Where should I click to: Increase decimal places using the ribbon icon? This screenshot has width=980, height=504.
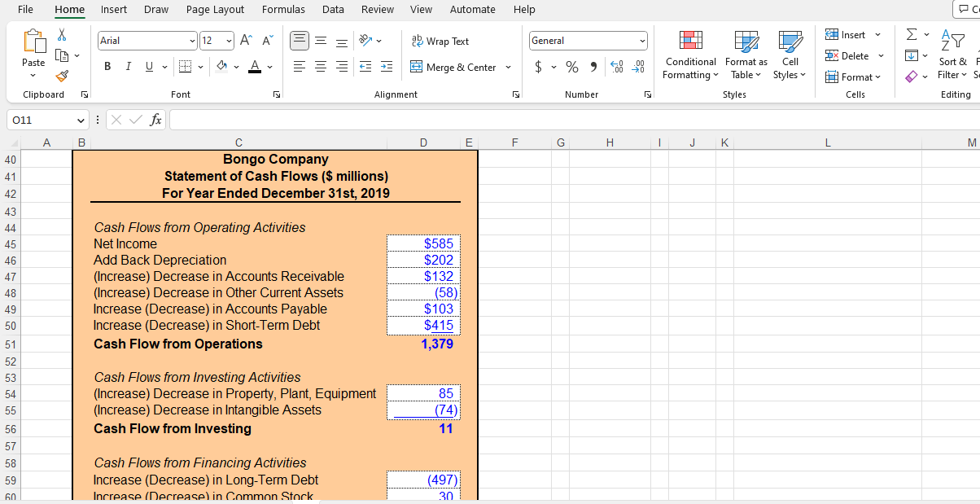(x=616, y=68)
